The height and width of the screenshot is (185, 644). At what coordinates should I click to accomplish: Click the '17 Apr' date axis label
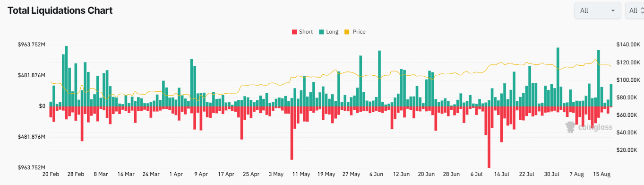click(226, 174)
